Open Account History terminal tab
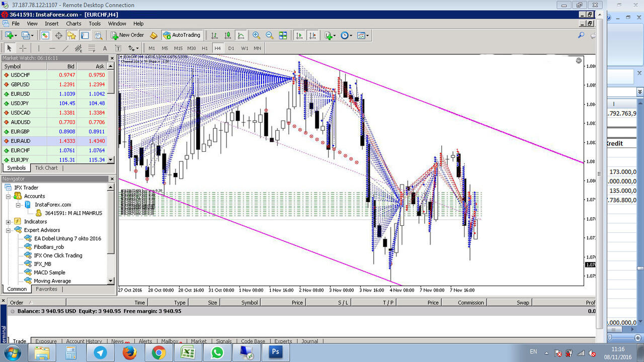 [84, 341]
